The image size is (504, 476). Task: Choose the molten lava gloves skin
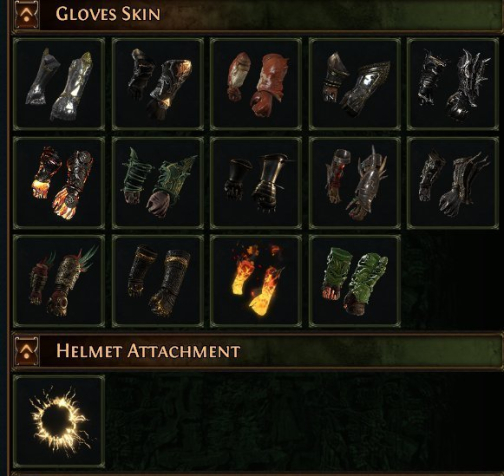pyautogui.click(x=59, y=183)
